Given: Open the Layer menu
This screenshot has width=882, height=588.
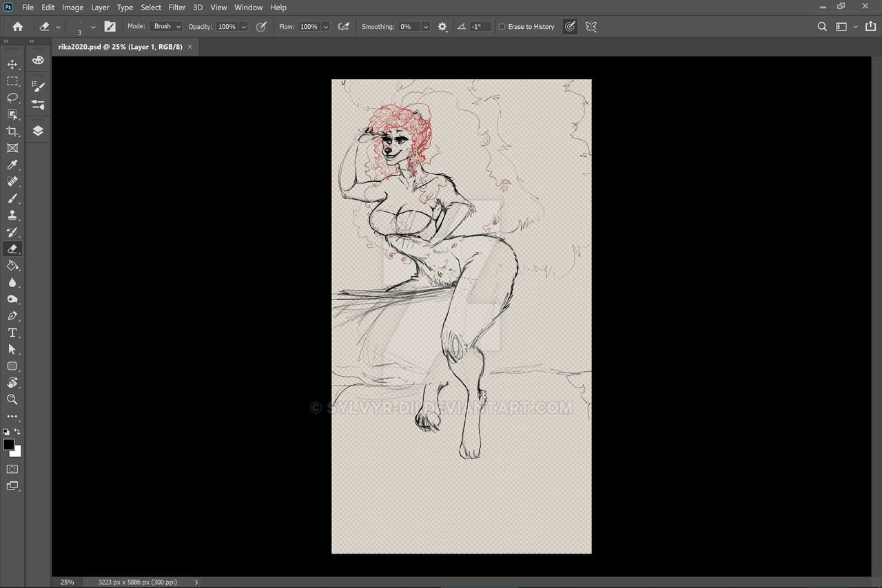Looking at the screenshot, I should [100, 8].
